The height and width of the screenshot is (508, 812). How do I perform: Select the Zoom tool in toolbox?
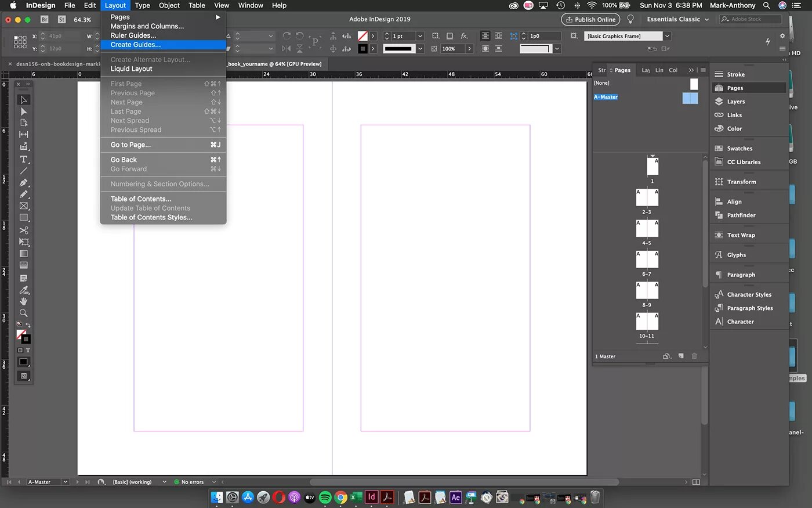click(x=24, y=314)
